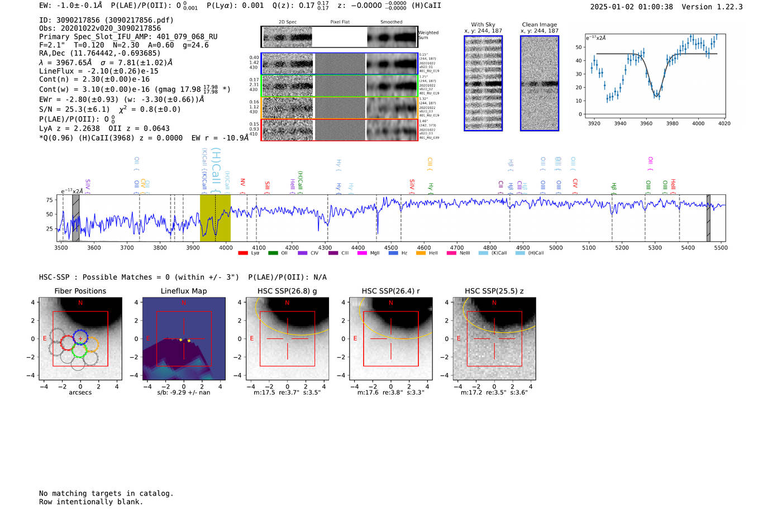782x532 pixels.
Task: Click the s/b: -9.29 +/- nan label
Action: (x=184, y=392)
